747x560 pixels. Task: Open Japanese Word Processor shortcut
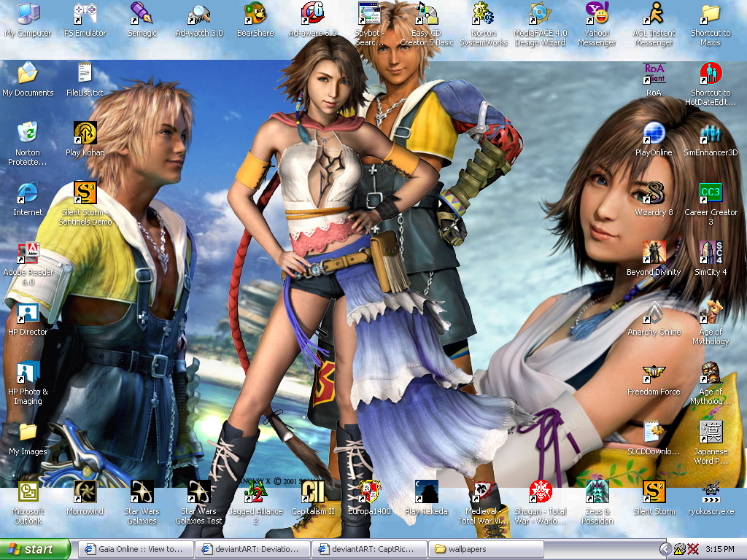(711, 443)
